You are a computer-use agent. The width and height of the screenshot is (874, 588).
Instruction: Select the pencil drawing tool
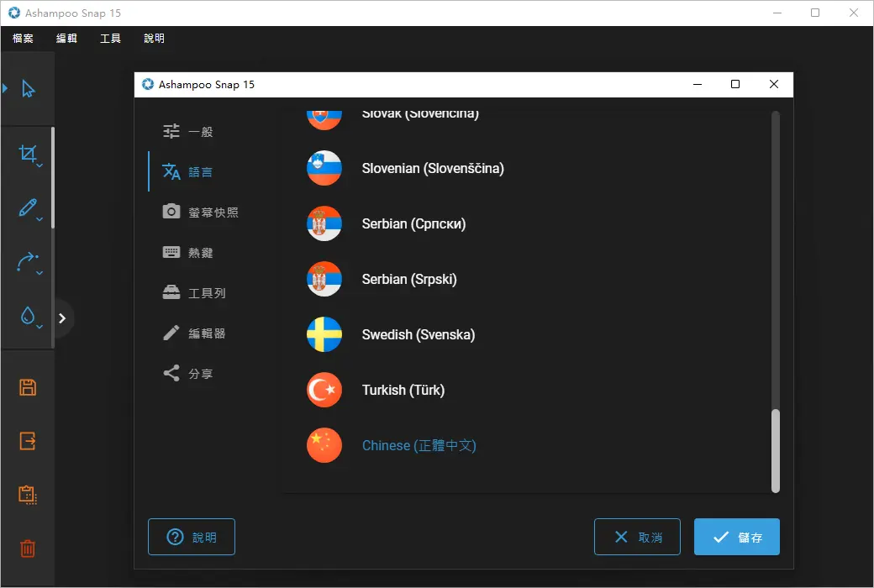[27, 207]
